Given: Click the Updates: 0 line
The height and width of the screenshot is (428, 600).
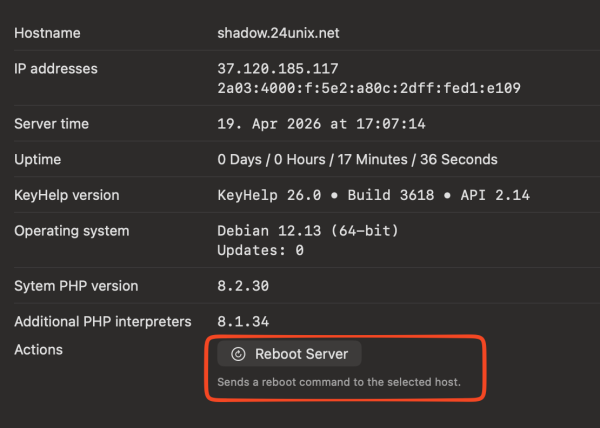Looking at the screenshot, I should click(x=260, y=250).
